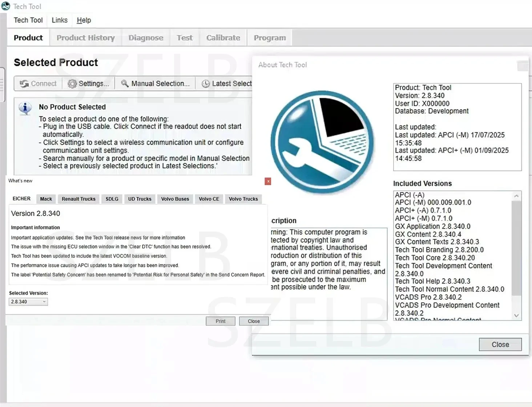Viewport: 532px width, 407px height.
Task: Select 'Tech Tool Core 2.8.340.20' row
Action: [x=435, y=258]
